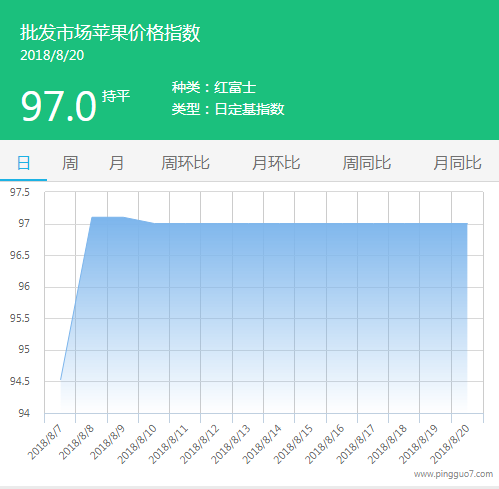
Task: Click the chart line end at 2018/8/20
Action: pyautogui.click(x=467, y=223)
